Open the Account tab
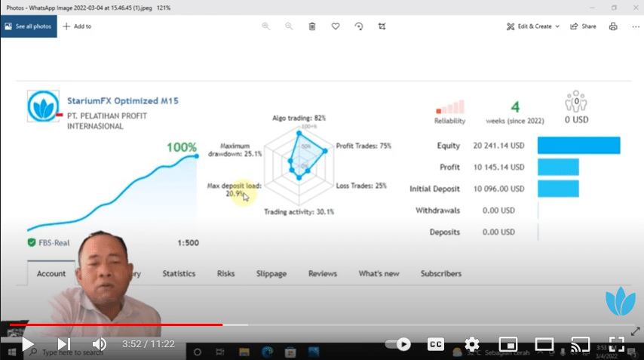644x360 pixels. (x=51, y=273)
